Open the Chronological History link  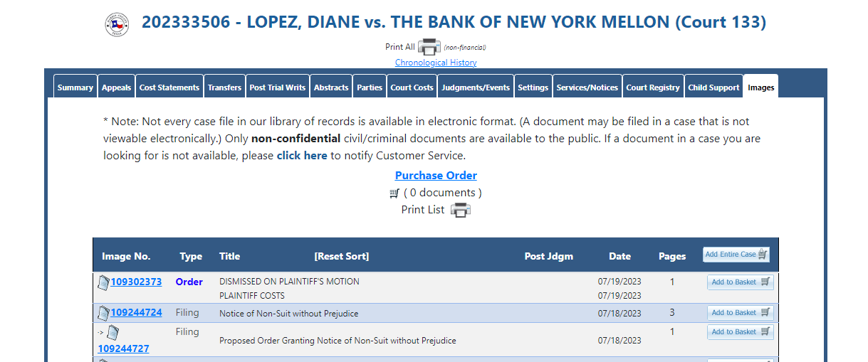436,63
